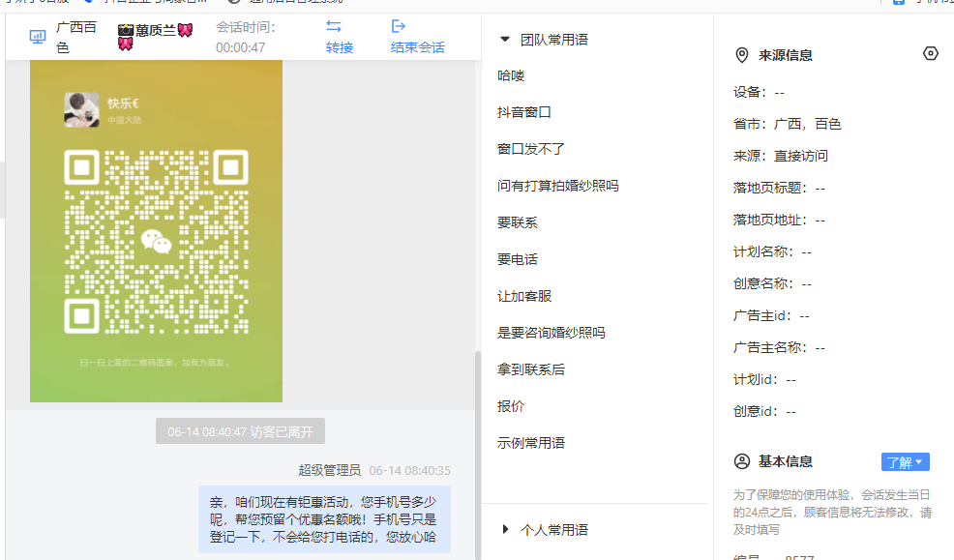
Task: Select the quick phrase 让加客服
Action: click(x=523, y=296)
